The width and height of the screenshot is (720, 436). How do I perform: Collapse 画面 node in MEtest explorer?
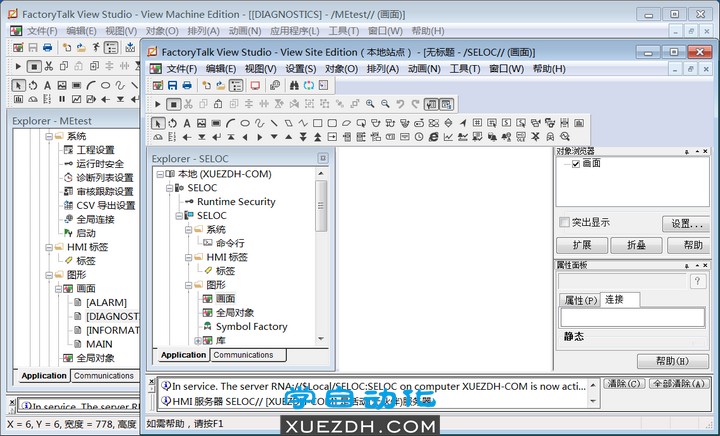click(x=58, y=289)
